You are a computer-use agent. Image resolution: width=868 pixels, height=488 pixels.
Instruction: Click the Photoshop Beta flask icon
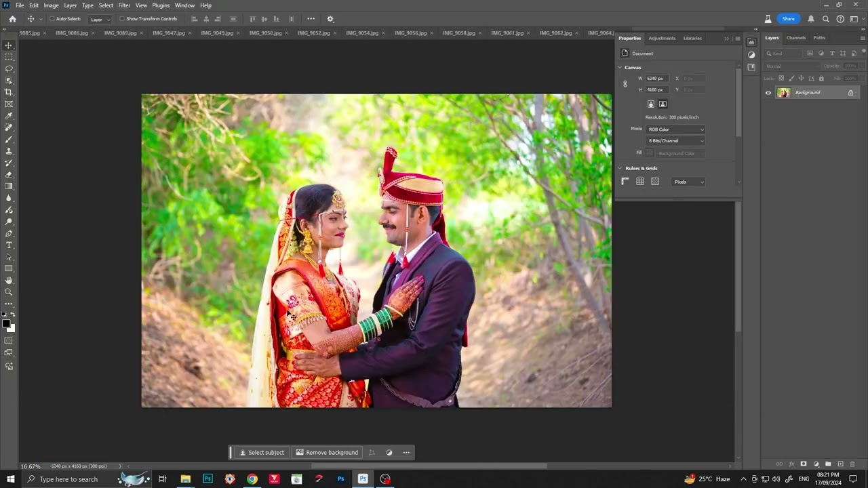click(x=768, y=19)
